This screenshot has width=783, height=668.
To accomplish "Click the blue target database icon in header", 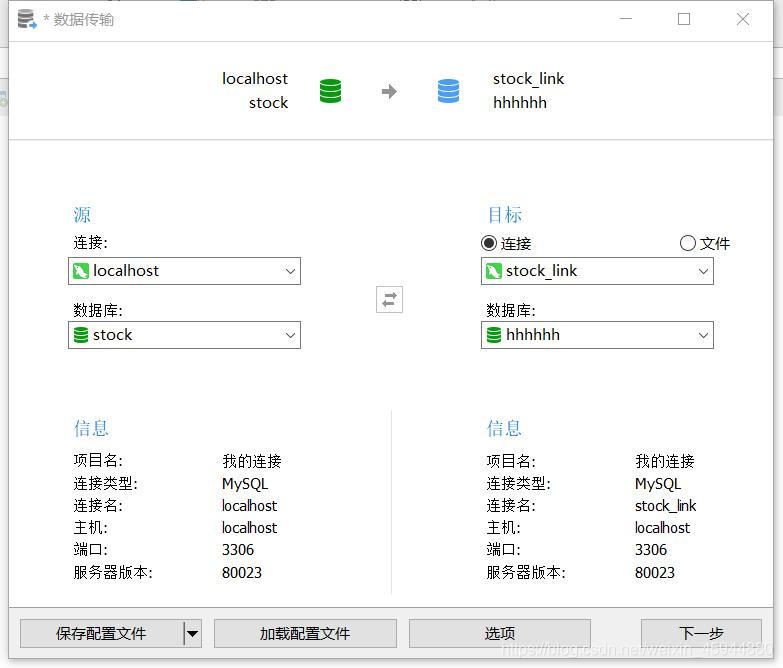I will pos(448,91).
